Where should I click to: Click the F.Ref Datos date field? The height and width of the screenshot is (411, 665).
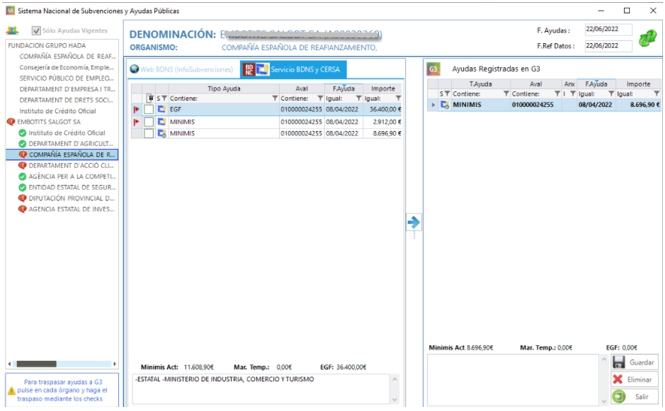(608, 45)
